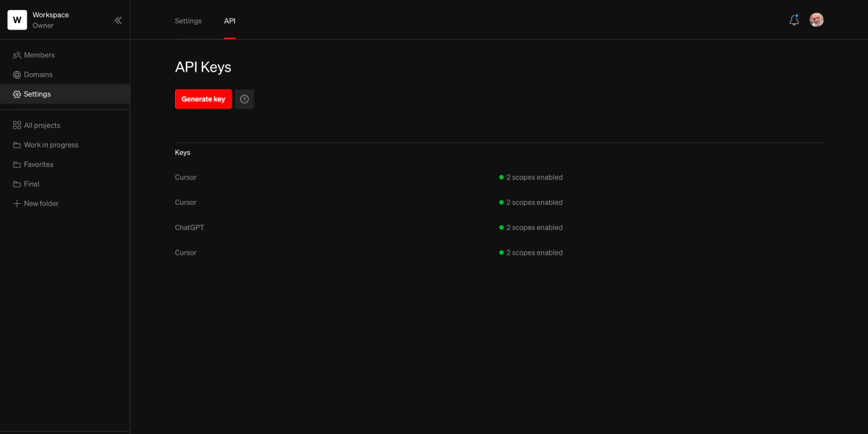Click the Favorites folder icon
Viewport: 868px width, 434px height.
[17, 164]
